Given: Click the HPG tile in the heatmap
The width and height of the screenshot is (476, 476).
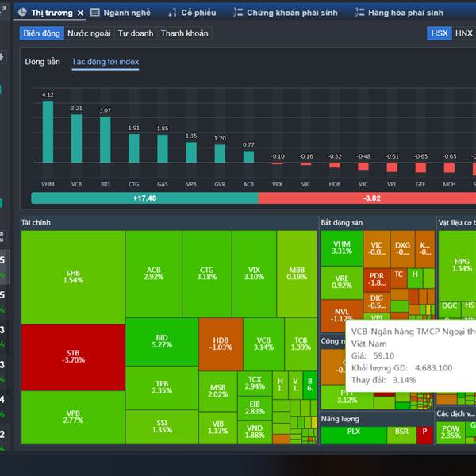Looking at the screenshot, I should [462, 264].
